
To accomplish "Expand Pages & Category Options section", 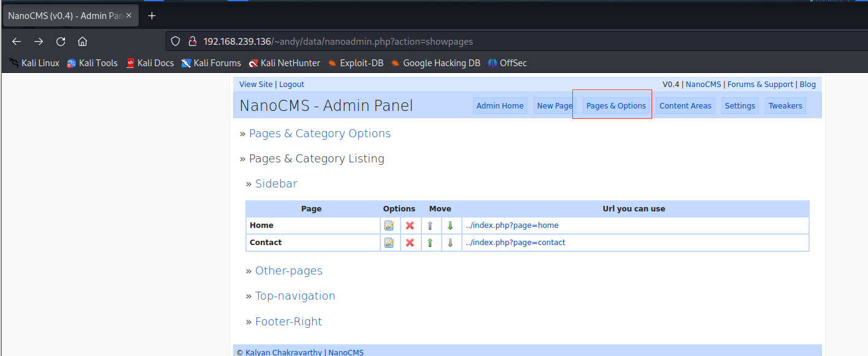I will coord(320,134).
